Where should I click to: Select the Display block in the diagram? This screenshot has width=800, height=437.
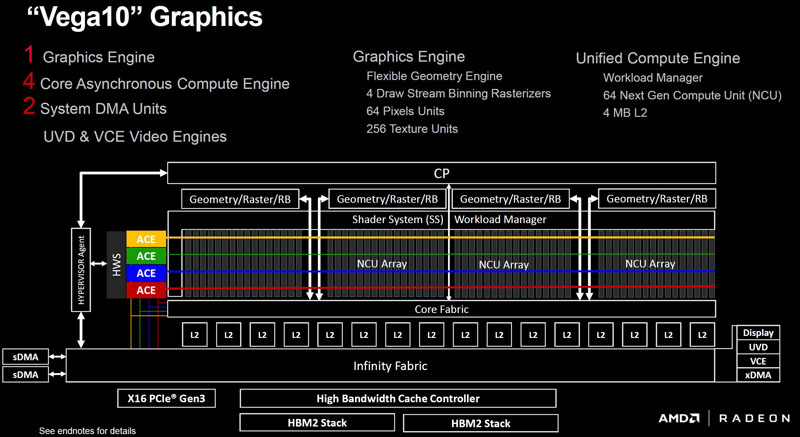point(758,333)
